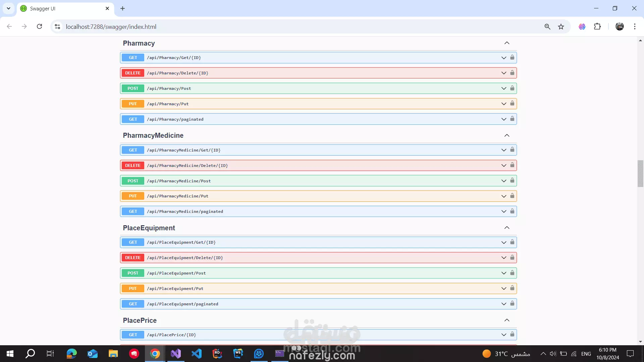Click lock icon on DELETE /api/Pharmacy/Delete/{ID}

(x=512, y=73)
